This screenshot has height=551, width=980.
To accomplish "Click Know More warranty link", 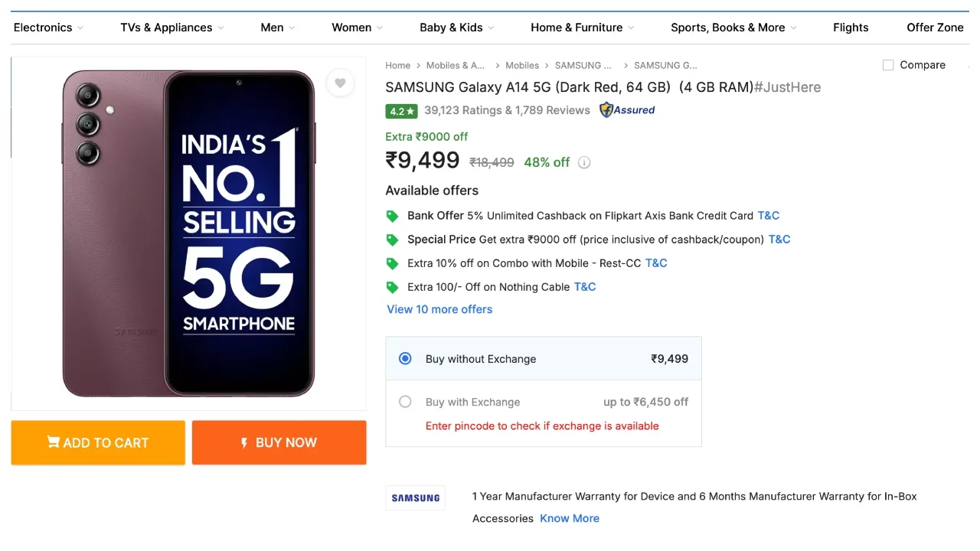I will 570,518.
